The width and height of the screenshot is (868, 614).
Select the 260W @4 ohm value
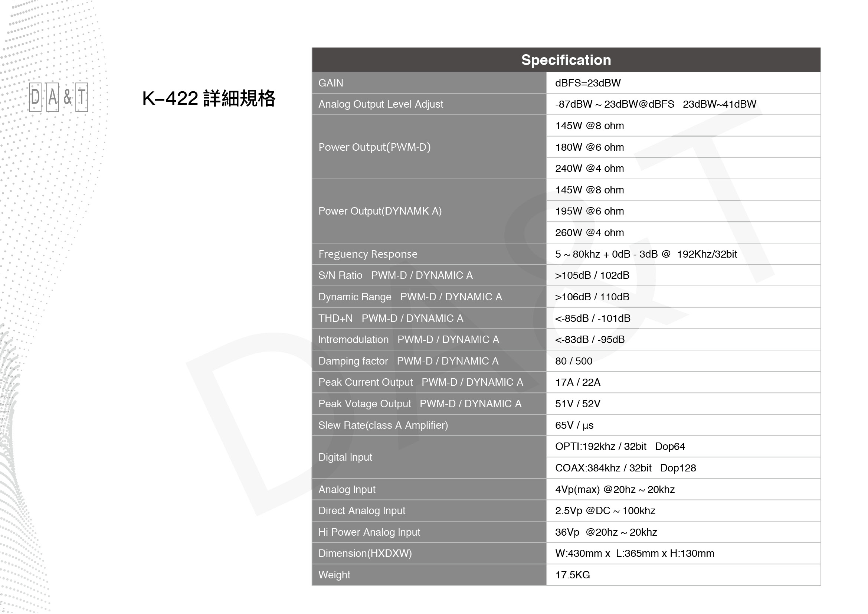589,232
